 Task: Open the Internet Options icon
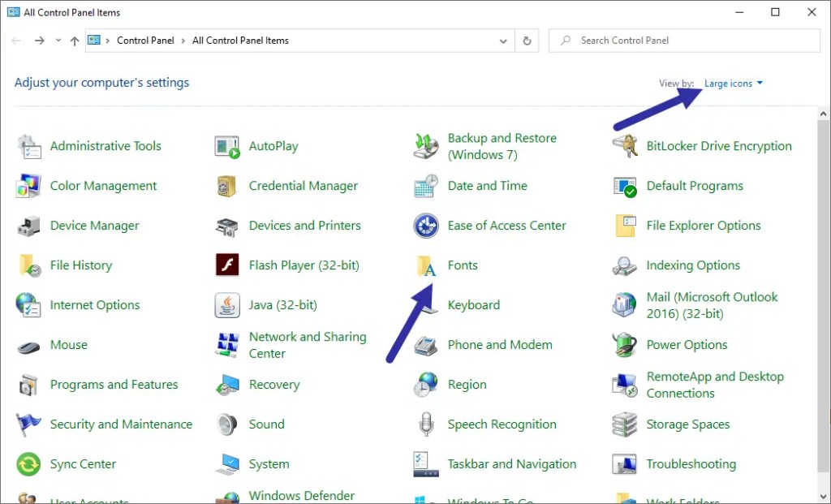coord(29,305)
